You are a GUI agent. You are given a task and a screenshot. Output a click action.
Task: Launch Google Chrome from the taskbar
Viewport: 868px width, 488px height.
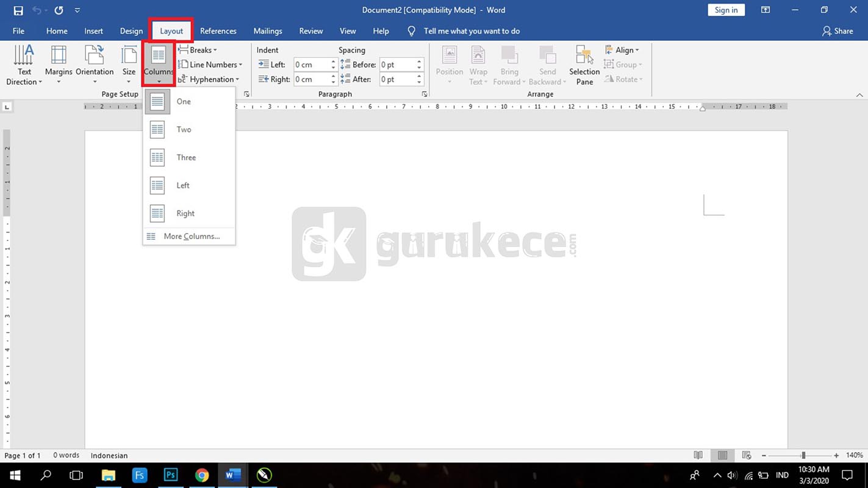tap(202, 475)
